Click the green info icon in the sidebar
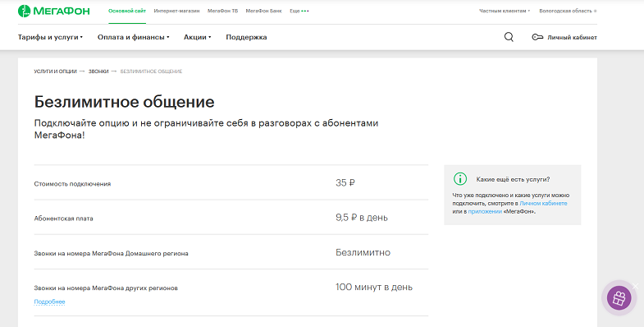This screenshot has width=644, height=327. click(x=460, y=179)
